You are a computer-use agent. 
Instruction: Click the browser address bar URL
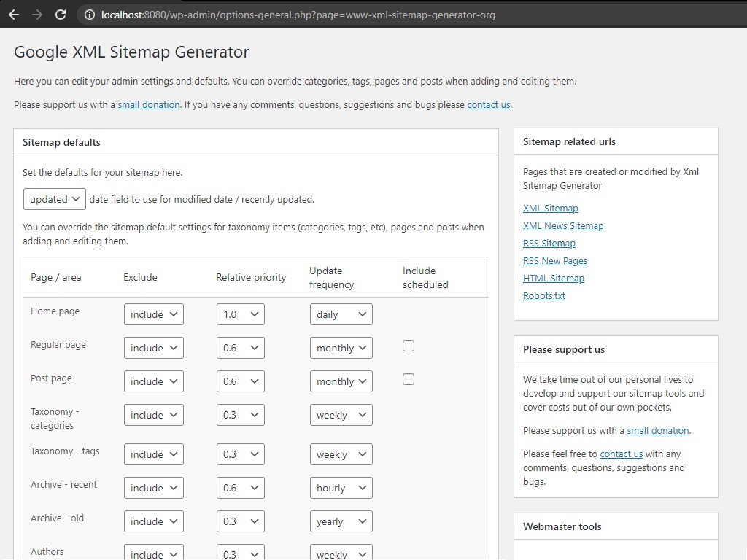pyautogui.click(x=298, y=15)
